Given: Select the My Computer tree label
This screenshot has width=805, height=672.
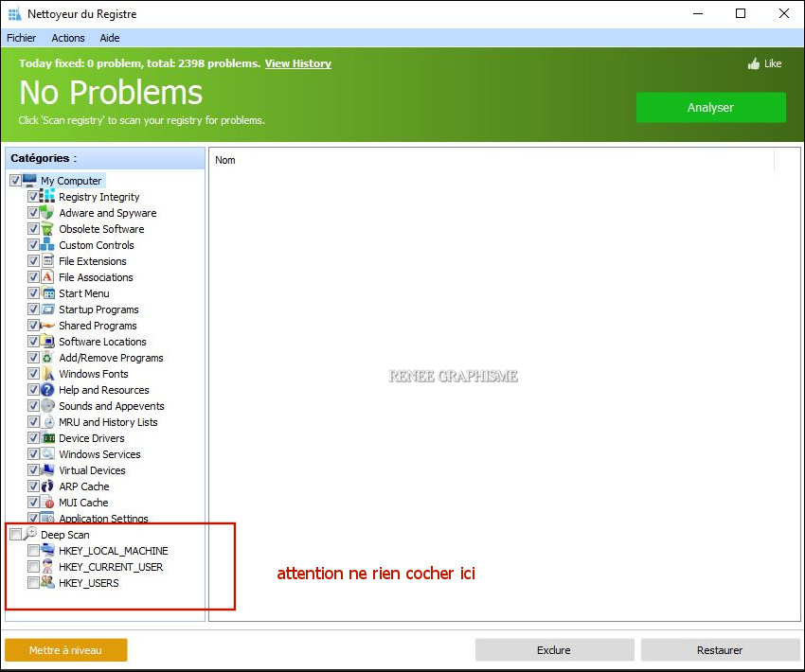Looking at the screenshot, I should pyautogui.click(x=71, y=181).
